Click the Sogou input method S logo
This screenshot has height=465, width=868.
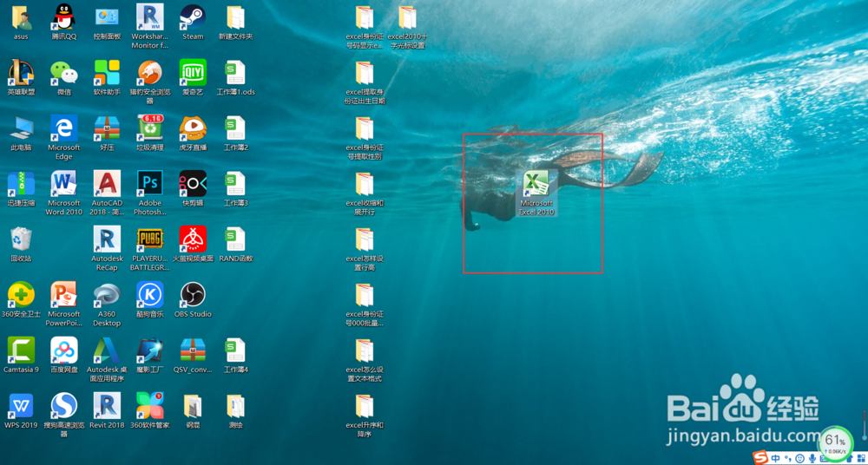pos(762,458)
